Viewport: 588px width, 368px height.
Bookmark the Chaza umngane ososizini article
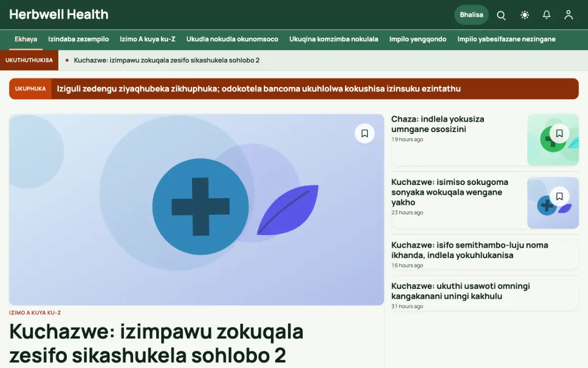[560, 133]
